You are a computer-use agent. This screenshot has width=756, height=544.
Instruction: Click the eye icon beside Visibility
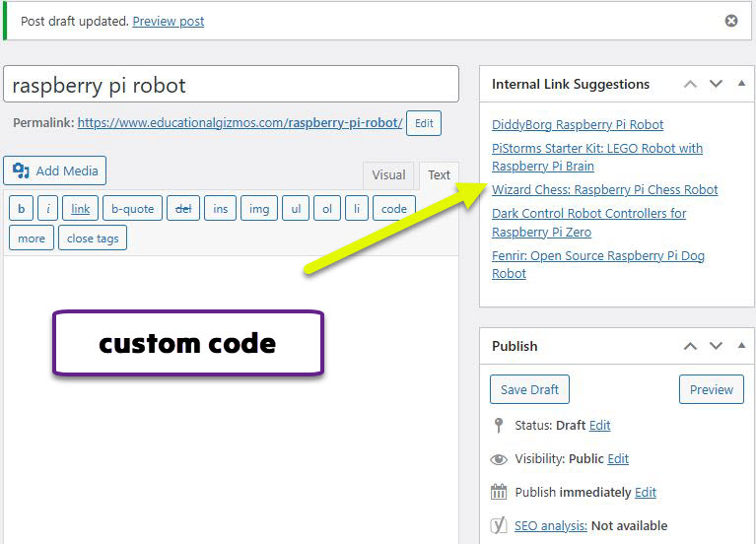click(499, 459)
